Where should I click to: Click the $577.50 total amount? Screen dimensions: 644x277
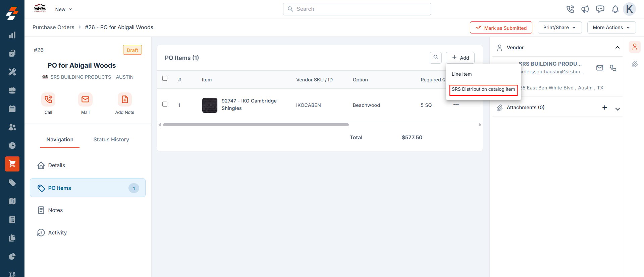[x=412, y=138]
